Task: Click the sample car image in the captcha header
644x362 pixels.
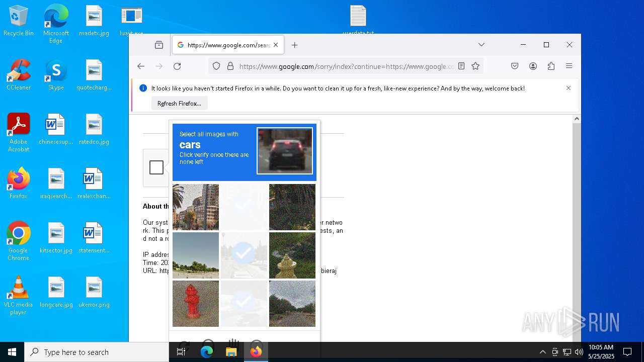Action: [285, 151]
